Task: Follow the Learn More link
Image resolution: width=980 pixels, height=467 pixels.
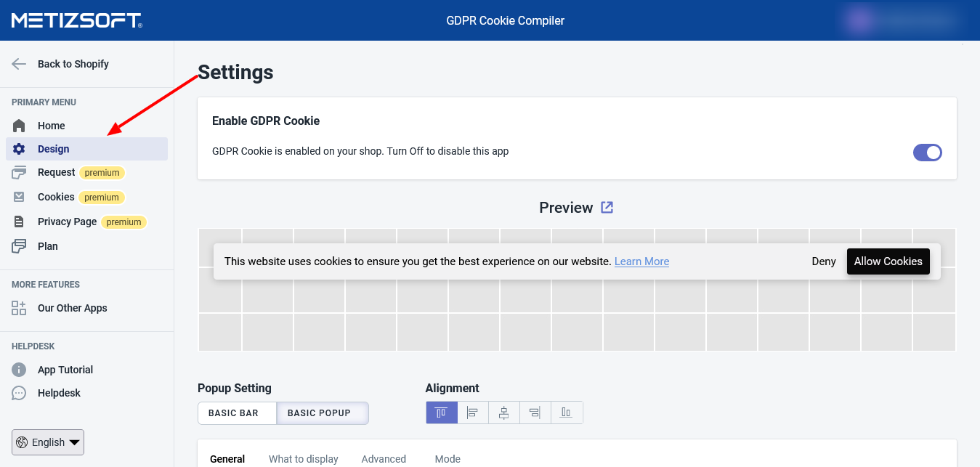Action: tap(641, 261)
